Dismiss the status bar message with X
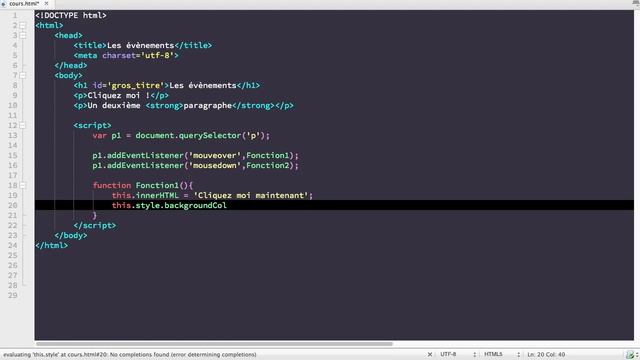 429,354
